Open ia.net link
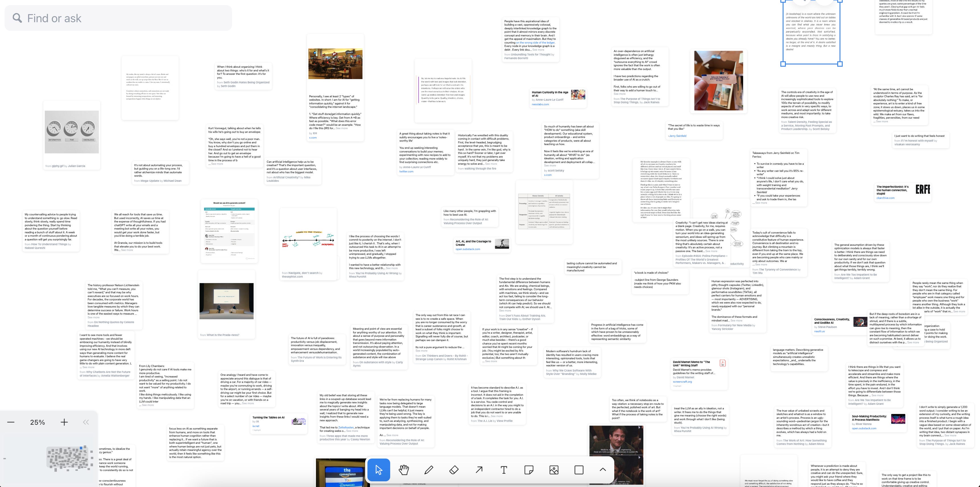The image size is (980, 487). tap(256, 426)
